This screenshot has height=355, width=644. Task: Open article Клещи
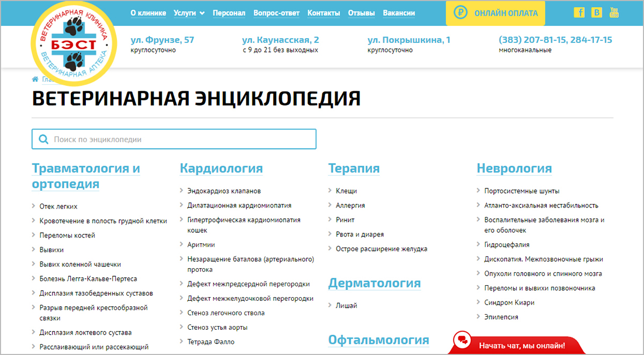346,190
